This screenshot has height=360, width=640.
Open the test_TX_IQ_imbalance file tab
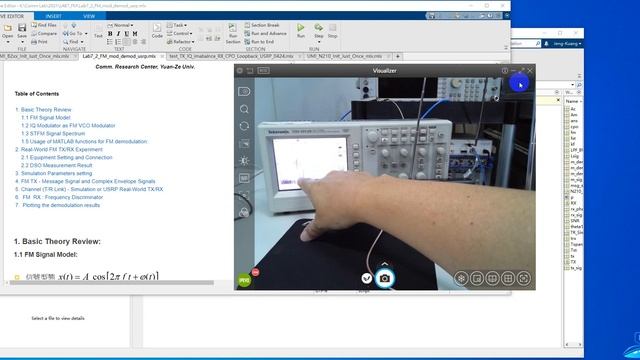231,56
